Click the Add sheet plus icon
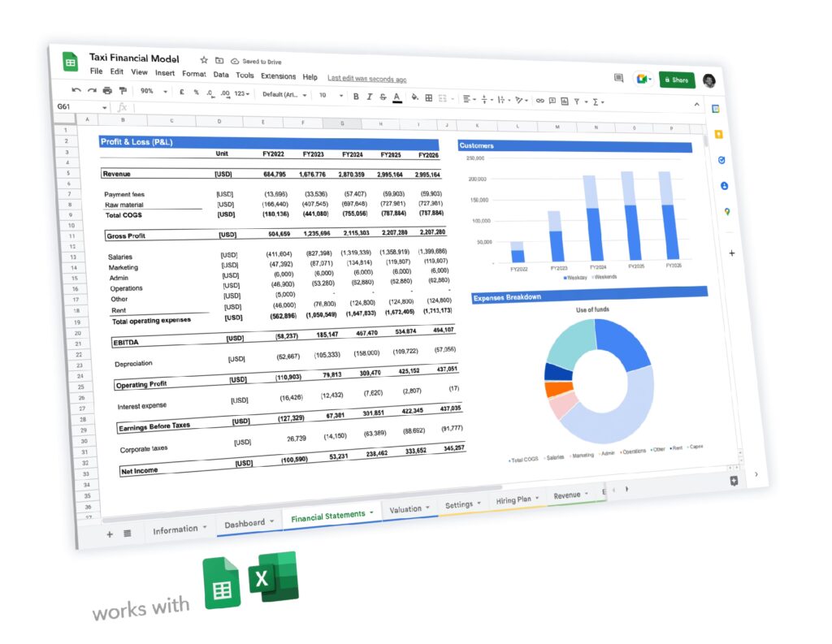This screenshot has width=832, height=644. [110, 534]
